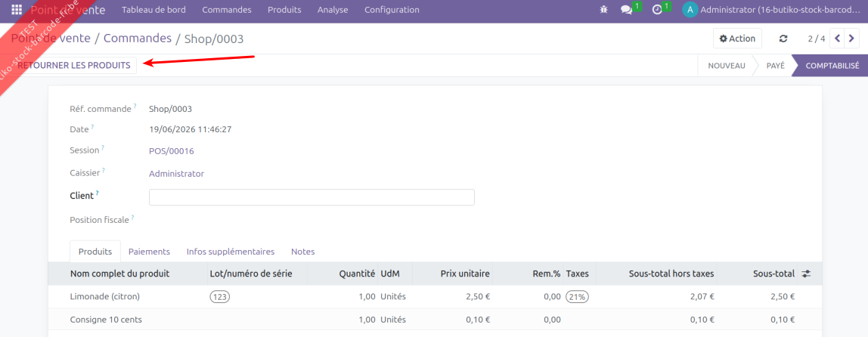Open the Administrator cashier link
The height and width of the screenshot is (337, 868).
coord(177,174)
